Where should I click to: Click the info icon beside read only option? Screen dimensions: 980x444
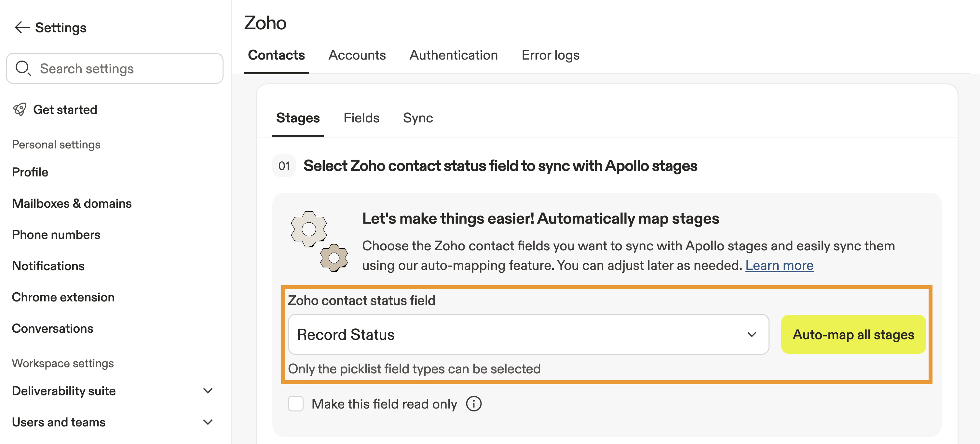pyautogui.click(x=474, y=404)
